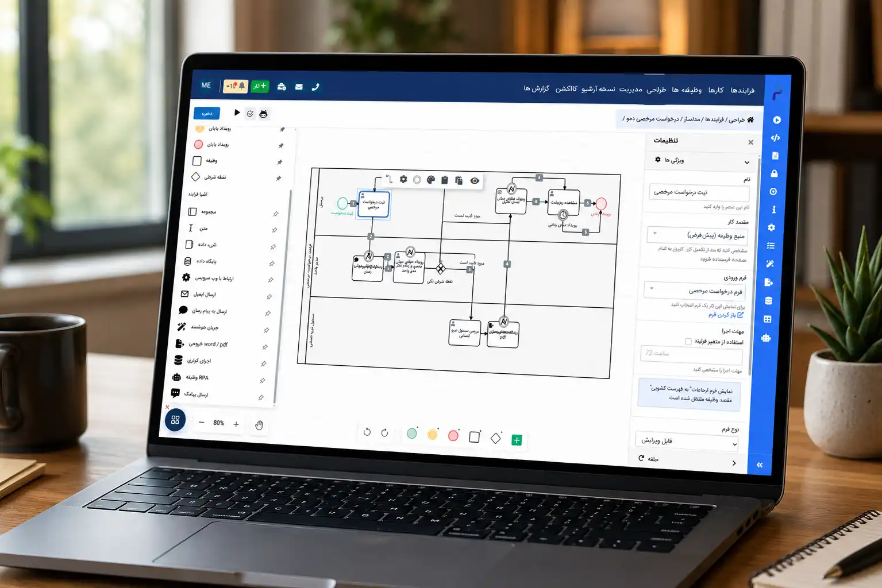Viewport: 882px width, 588px height.
Task: Click the blue ذخیره save button
Action: pos(207,113)
